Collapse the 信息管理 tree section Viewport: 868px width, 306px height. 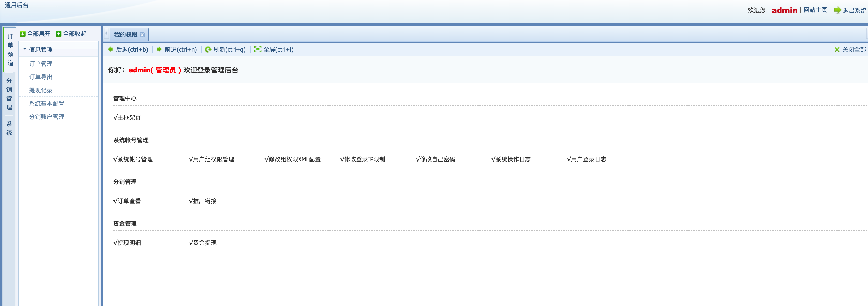click(x=25, y=49)
